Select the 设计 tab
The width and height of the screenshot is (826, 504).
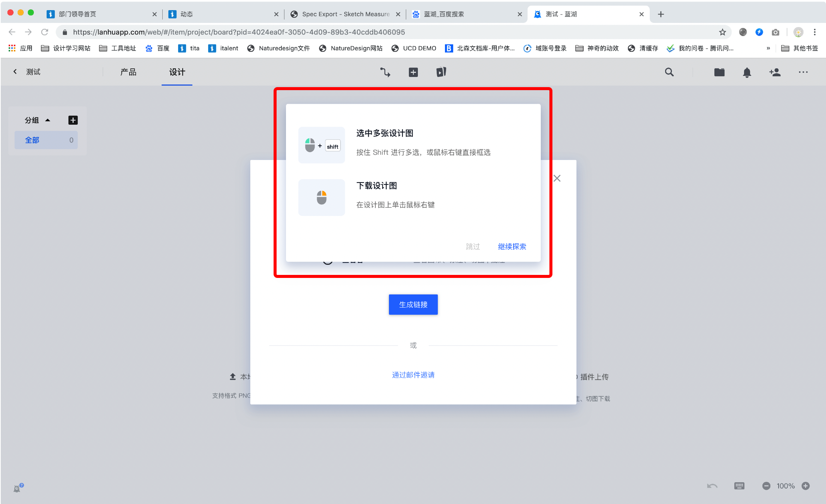[177, 72]
